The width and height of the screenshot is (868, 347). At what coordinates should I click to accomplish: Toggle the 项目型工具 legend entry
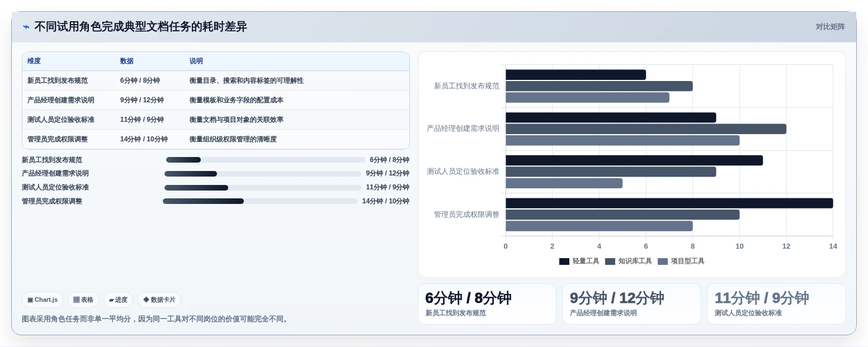coord(681,262)
